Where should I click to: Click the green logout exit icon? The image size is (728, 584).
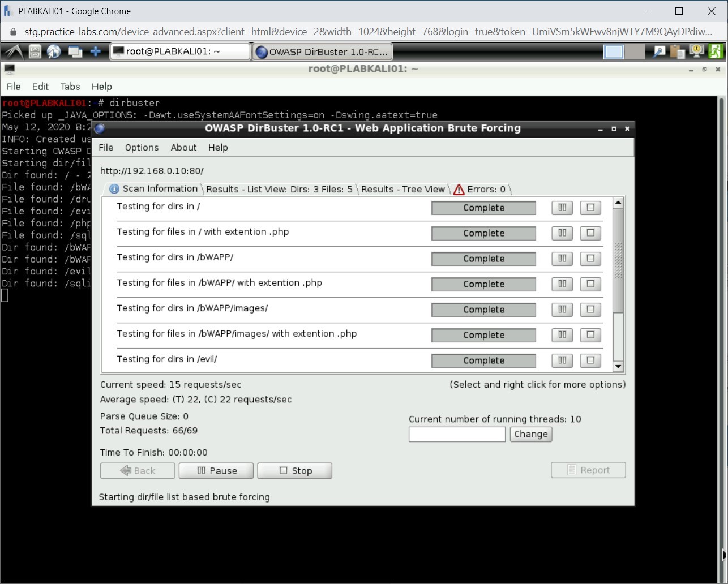click(x=716, y=51)
